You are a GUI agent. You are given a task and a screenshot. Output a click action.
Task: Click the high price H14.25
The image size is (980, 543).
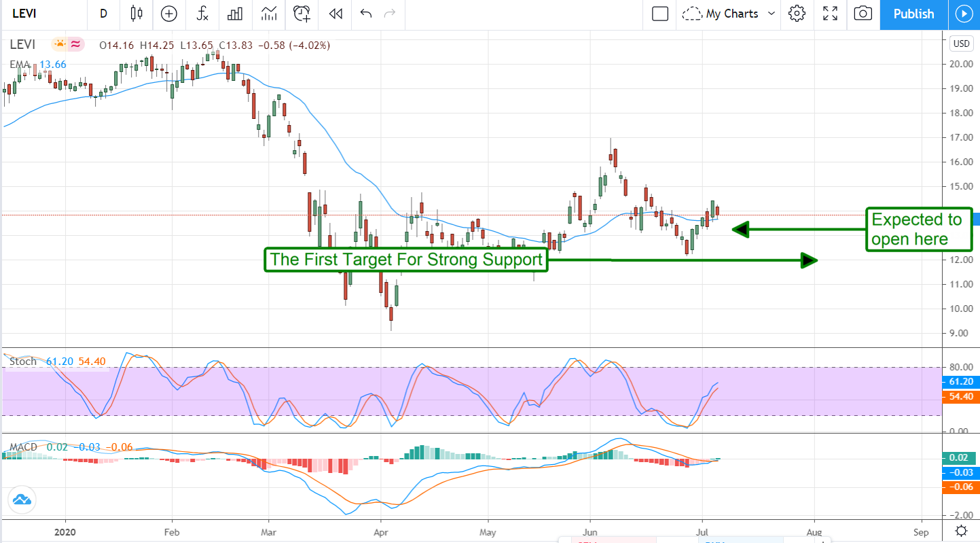[158, 46]
